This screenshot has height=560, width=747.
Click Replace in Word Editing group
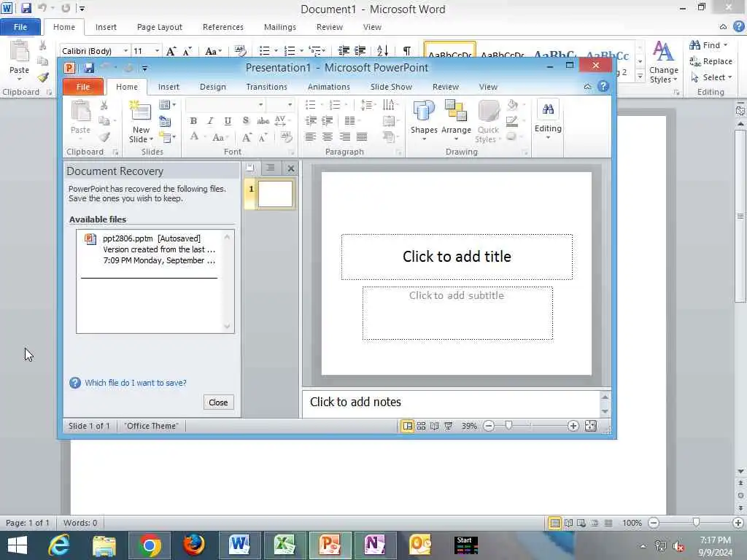(711, 61)
